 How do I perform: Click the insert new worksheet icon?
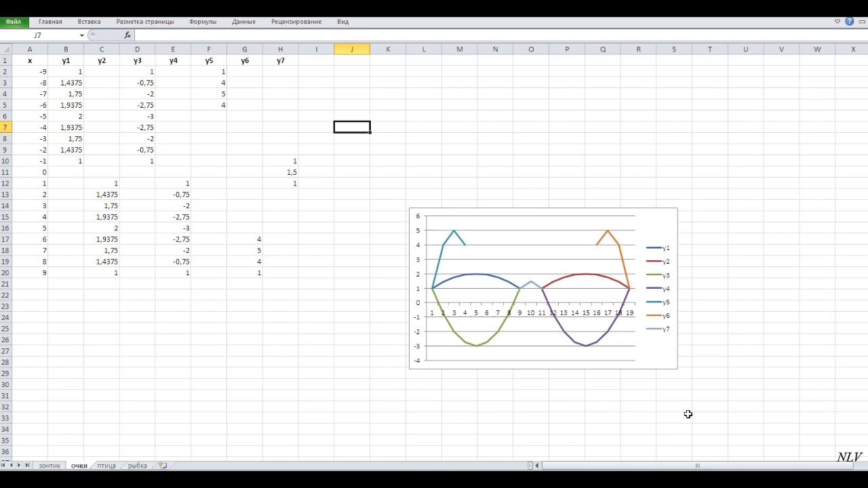coord(162,466)
